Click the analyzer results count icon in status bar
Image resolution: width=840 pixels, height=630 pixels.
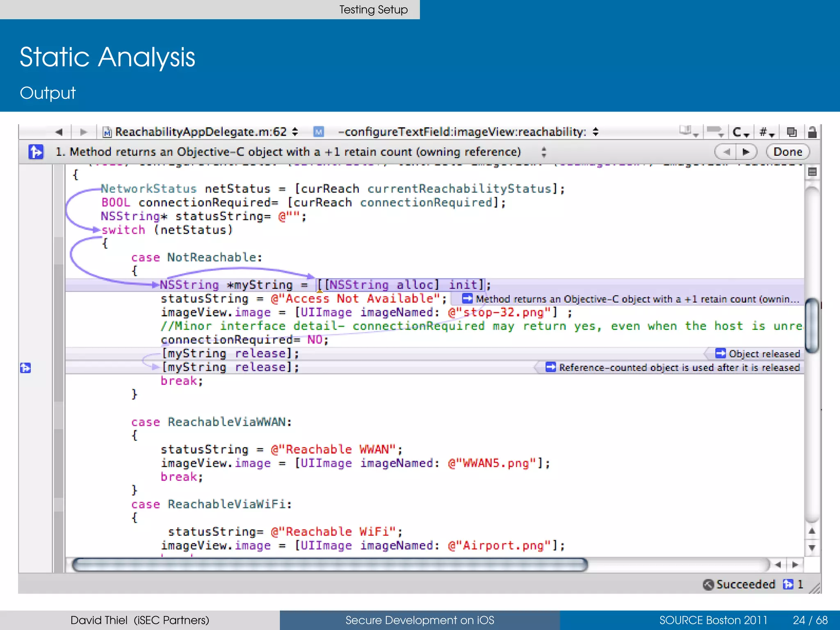coord(788,584)
